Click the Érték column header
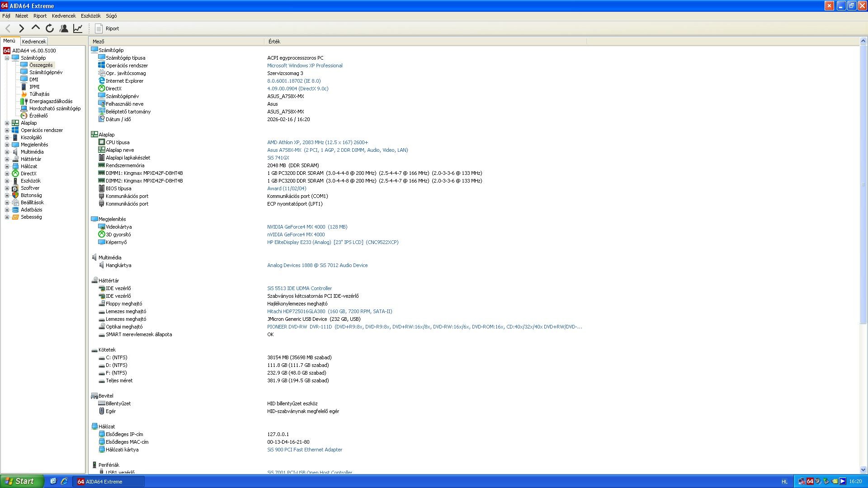The width and height of the screenshot is (868, 488). 274,41
